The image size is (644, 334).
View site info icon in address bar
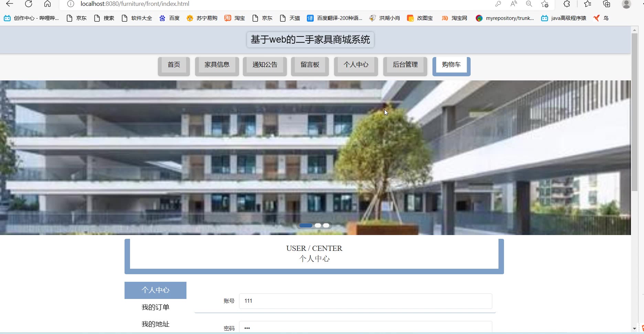71,4
